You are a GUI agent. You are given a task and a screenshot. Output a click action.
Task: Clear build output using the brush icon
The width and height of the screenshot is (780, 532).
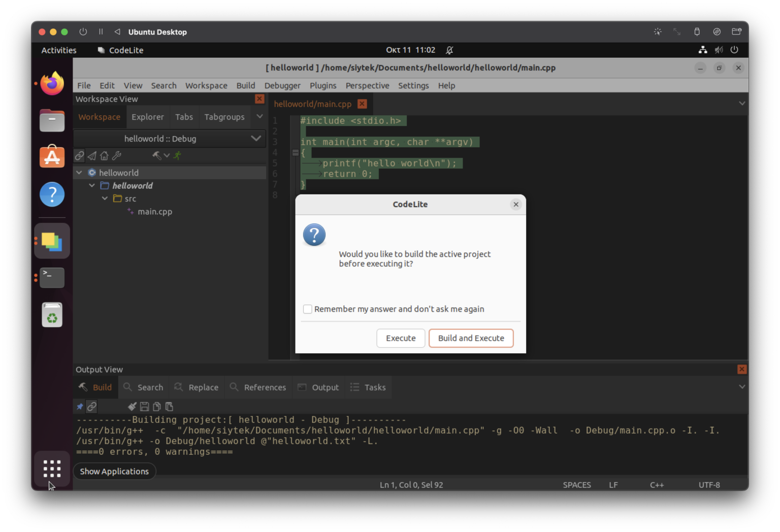tap(132, 406)
